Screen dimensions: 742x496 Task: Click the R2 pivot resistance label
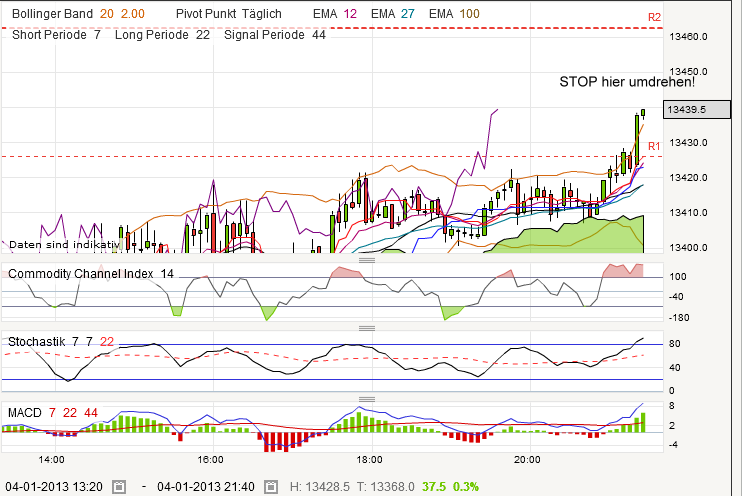point(654,18)
